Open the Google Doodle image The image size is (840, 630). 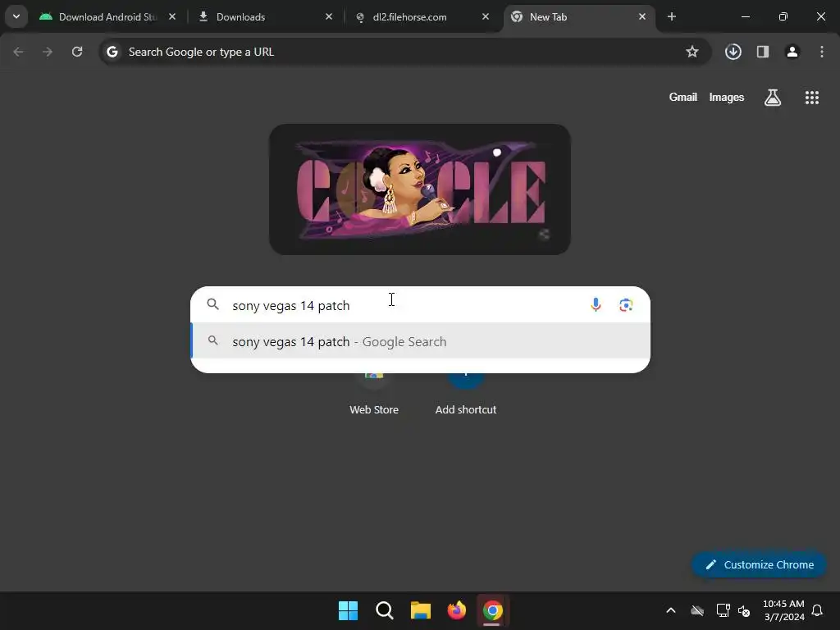[419, 189]
